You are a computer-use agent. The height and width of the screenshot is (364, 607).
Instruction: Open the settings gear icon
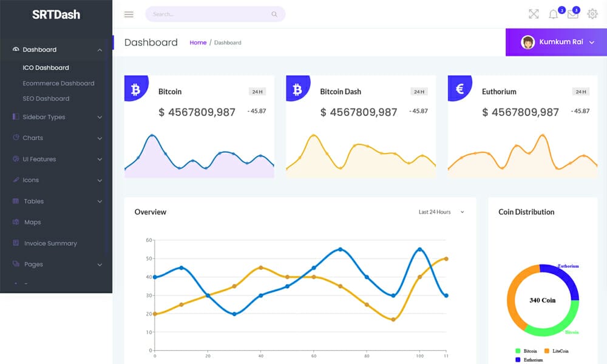(592, 13)
